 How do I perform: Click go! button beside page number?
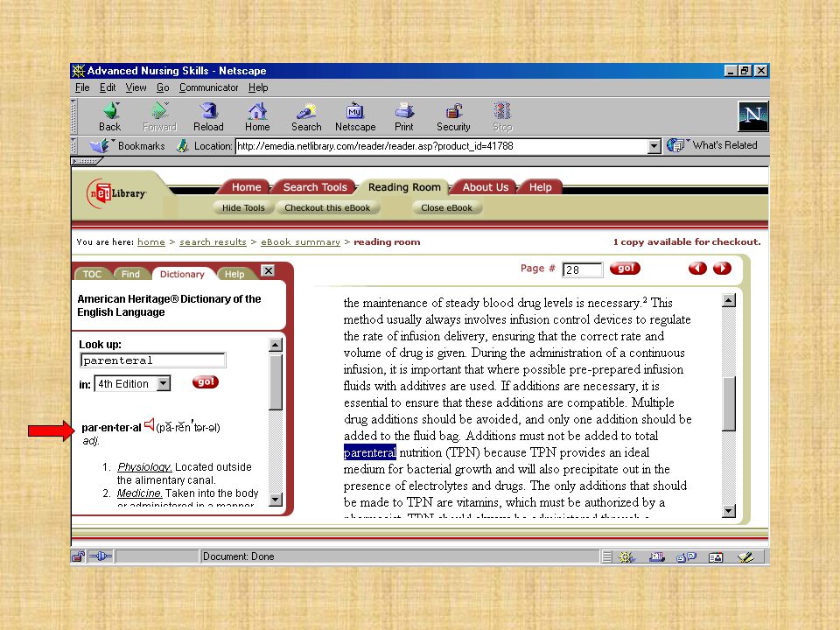point(625,268)
